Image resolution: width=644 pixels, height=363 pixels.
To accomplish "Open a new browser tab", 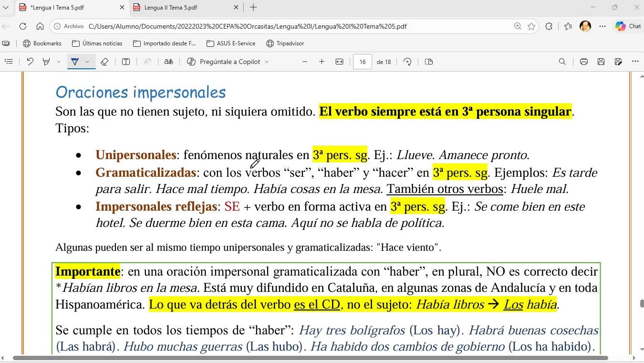I will click(253, 7).
